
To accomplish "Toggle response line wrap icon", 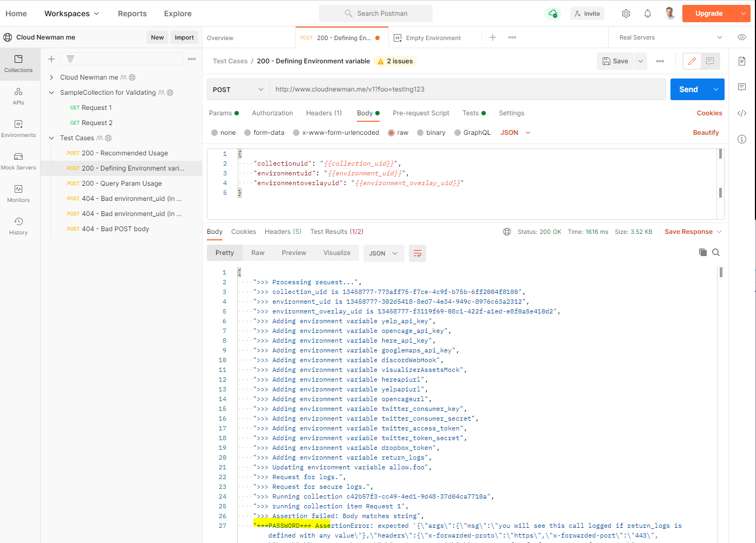I will (418, 253).
